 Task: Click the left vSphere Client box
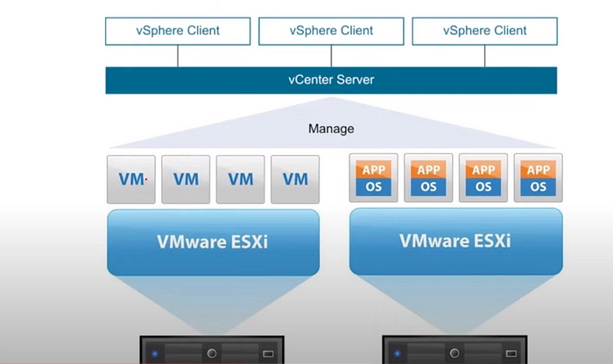[178, 31]
